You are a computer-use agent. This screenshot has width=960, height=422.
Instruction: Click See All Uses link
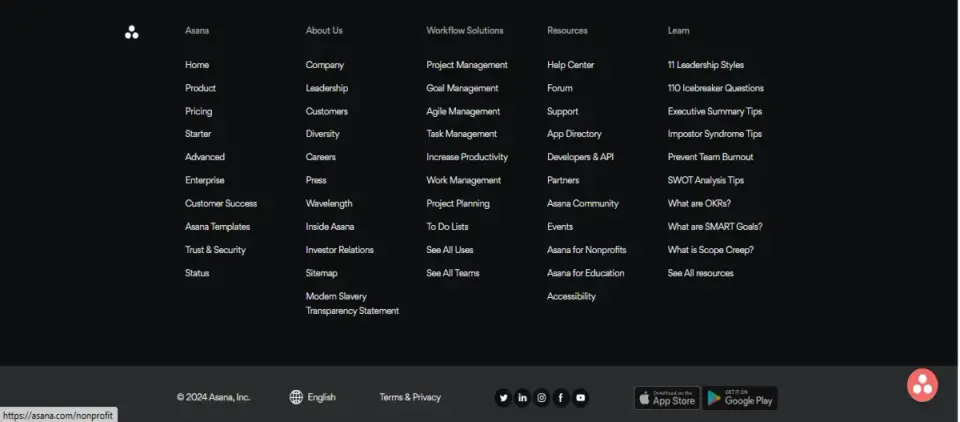[450, 250]
